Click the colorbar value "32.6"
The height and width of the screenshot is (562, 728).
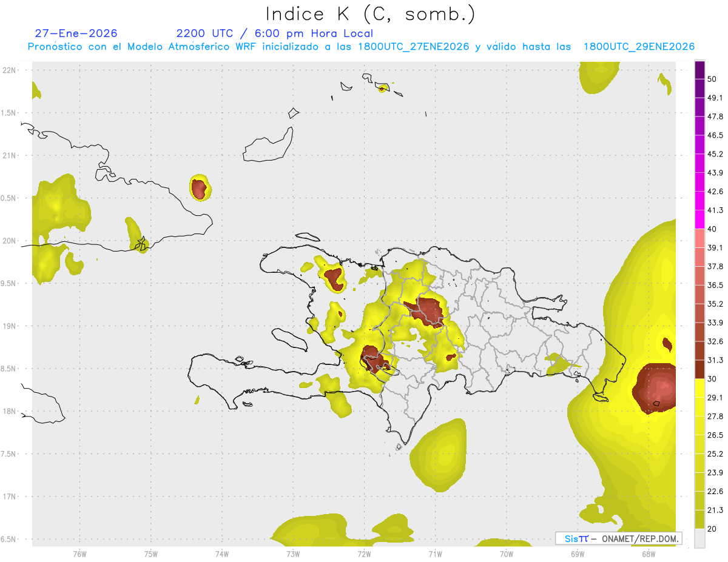(x=715, y=341)
